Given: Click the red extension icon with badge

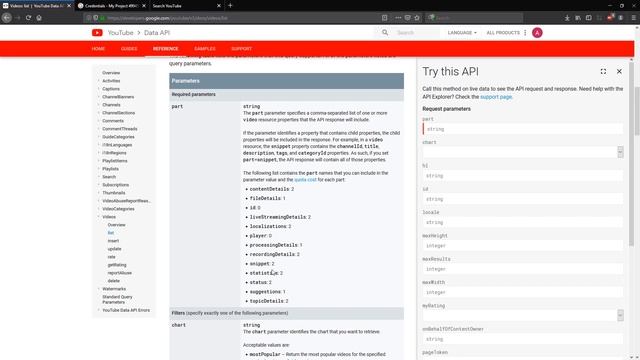Looking at the screenshot, I should point(610,18).
